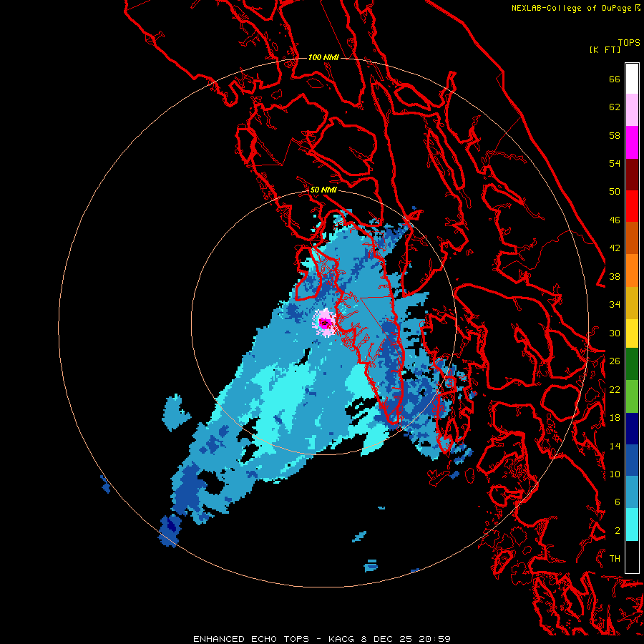Click the legend value 38
The image size is (644, 644).
click(x=615, y=276)
